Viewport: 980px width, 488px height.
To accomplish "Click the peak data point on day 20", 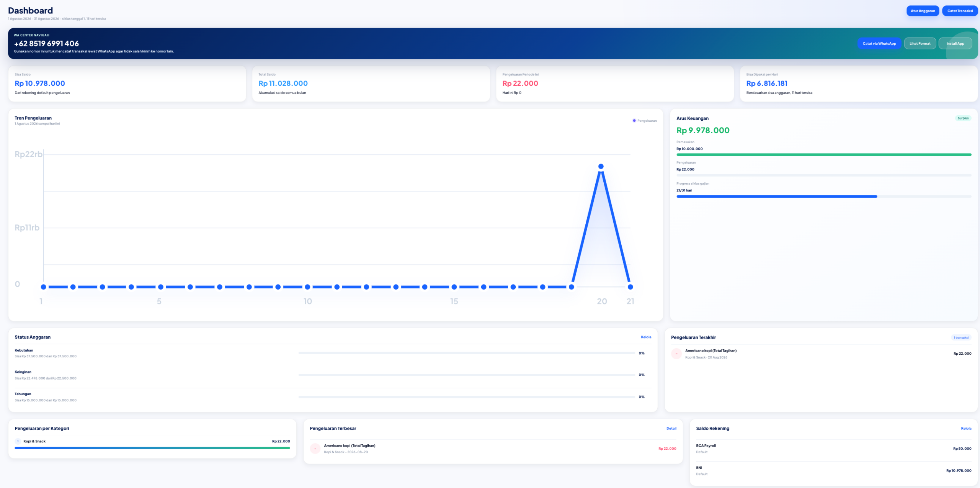I will click(x=601, y=166).
